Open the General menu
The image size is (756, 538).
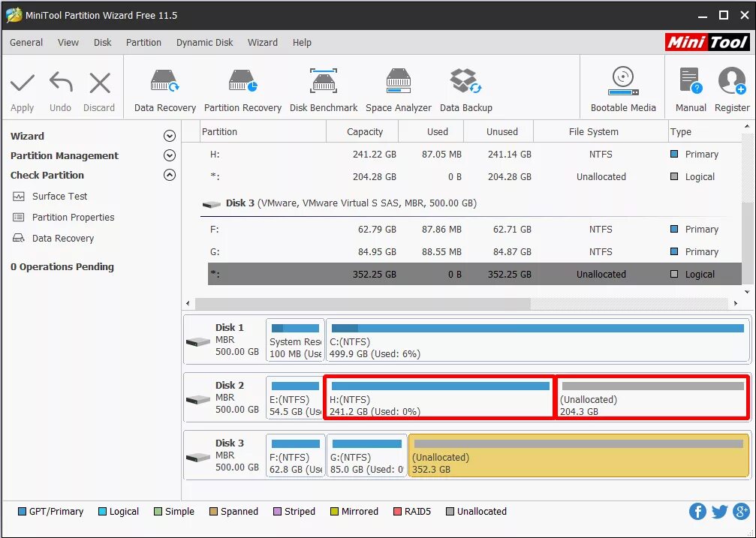click(x=26, y=43)
